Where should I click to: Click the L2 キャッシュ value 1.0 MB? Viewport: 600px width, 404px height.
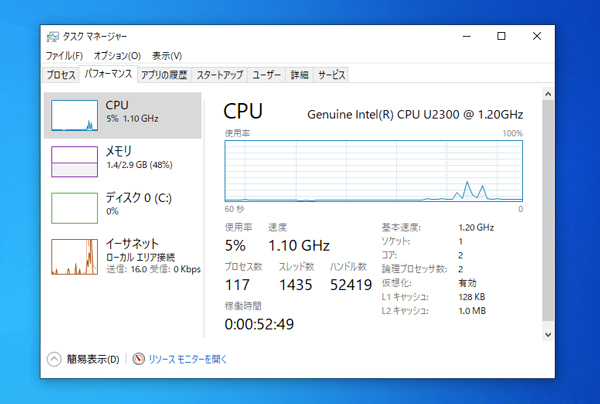pos(472,311)
